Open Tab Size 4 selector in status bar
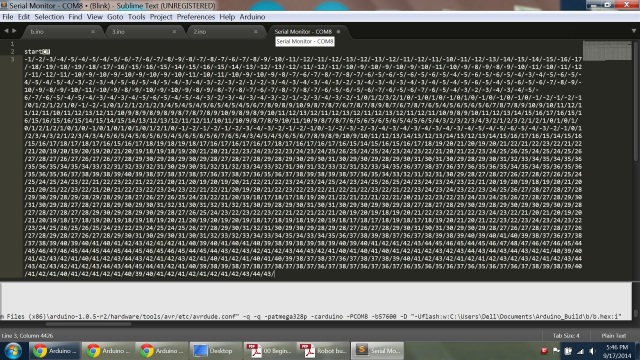The image size is (640, 360). coord(566,336)
